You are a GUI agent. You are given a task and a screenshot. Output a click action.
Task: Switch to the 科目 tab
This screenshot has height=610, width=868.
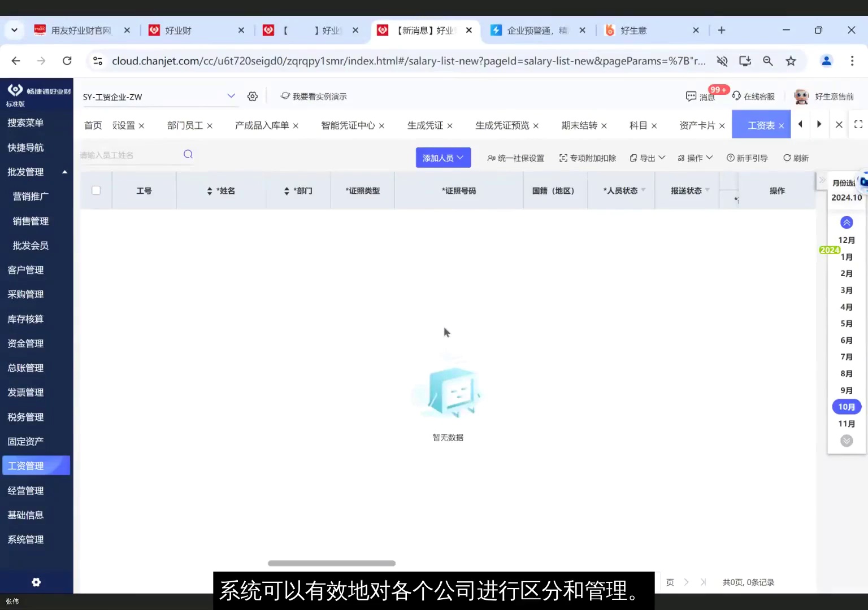639,125
